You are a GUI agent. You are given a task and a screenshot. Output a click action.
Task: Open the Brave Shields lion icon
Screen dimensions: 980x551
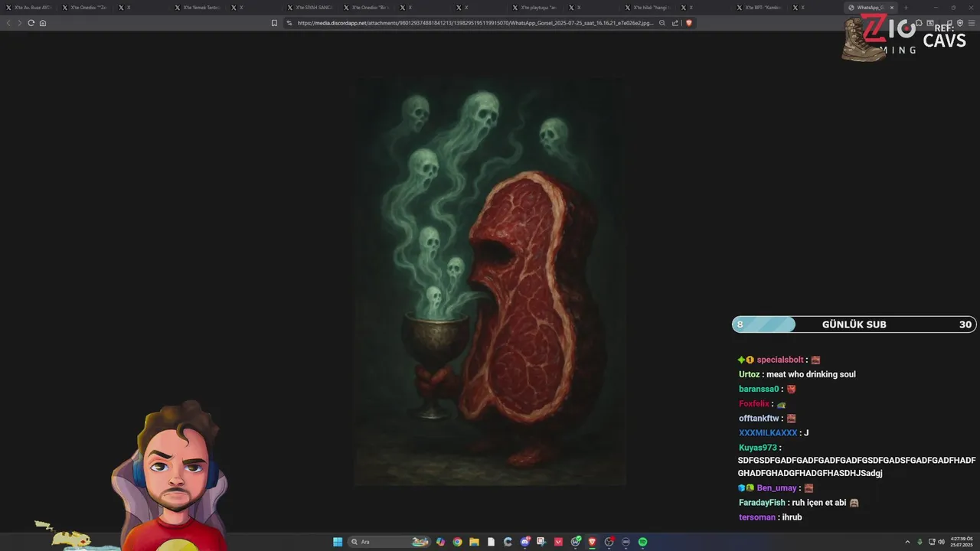pos(689,23)
